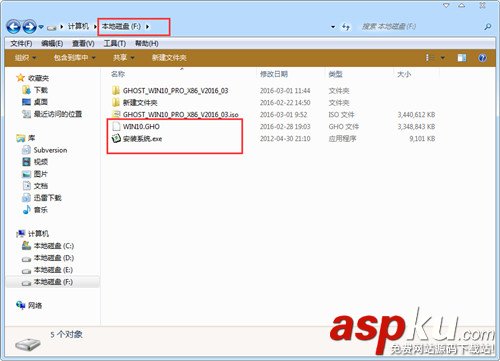Sort by the 类型 column header
Screen dimensions: 500x361
click(335, 74)
